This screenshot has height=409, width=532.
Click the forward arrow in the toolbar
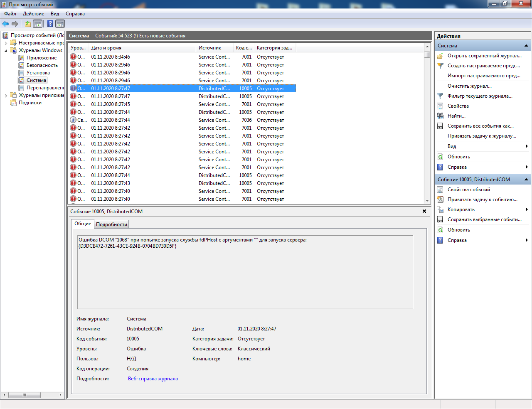[x=15, y=24]
